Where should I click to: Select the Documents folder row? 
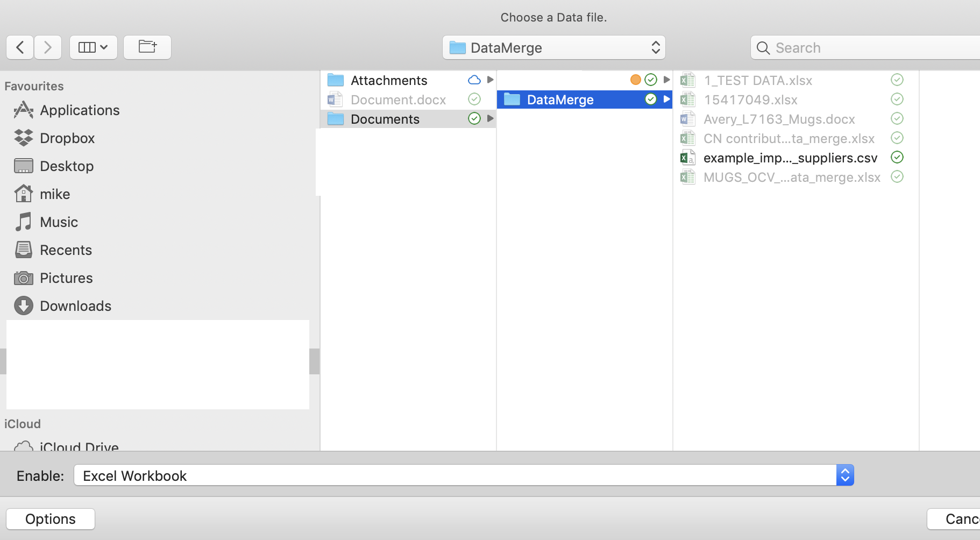click(x=409, y=119)
